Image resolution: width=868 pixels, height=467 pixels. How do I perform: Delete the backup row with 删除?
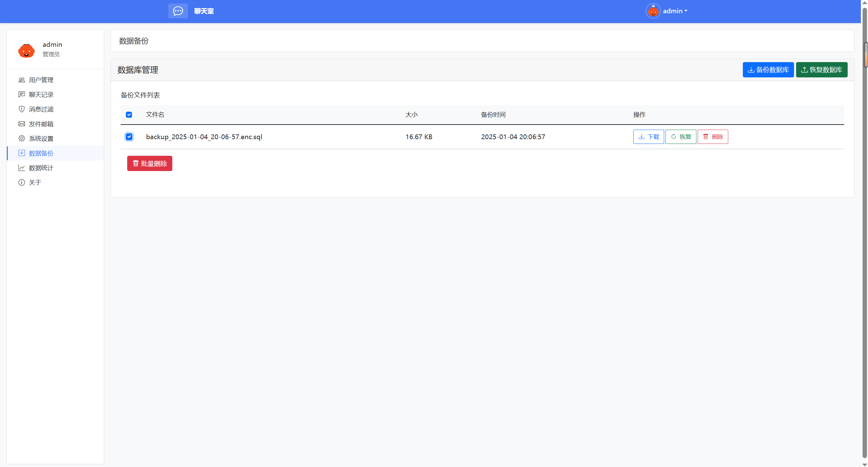click(713, 137)
